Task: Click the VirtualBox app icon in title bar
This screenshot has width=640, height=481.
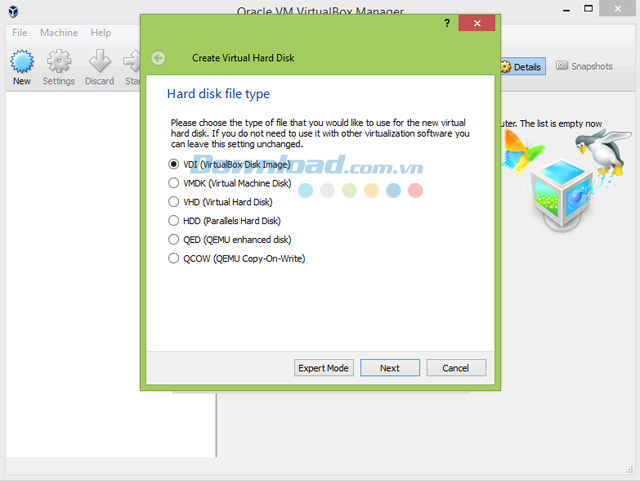Action: pos(13,11)
